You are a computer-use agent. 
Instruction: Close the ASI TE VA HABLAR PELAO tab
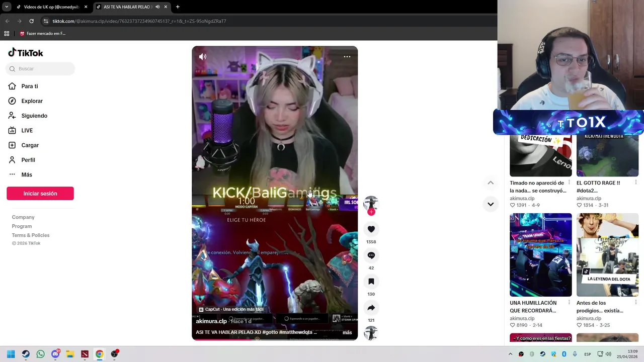tap(165, 7)
